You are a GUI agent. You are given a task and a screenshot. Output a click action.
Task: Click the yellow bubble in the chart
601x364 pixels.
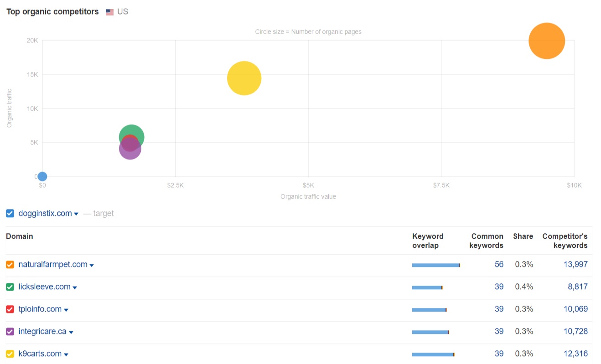[244, 78]
